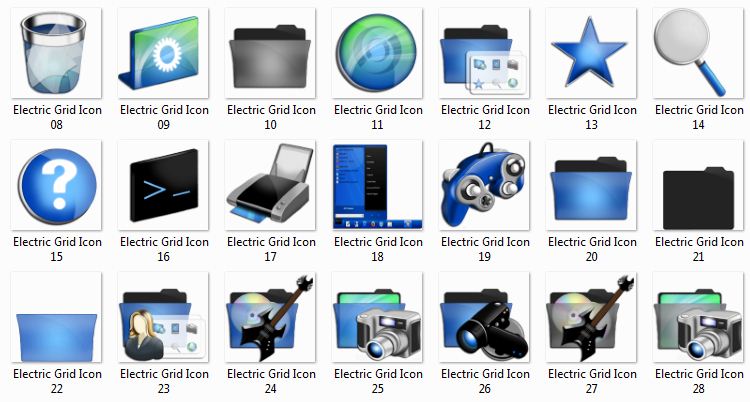This screenshot has width=750, height=402.
Task: Click the video camcorder folder icon 26
Action: tap(485, 317)
